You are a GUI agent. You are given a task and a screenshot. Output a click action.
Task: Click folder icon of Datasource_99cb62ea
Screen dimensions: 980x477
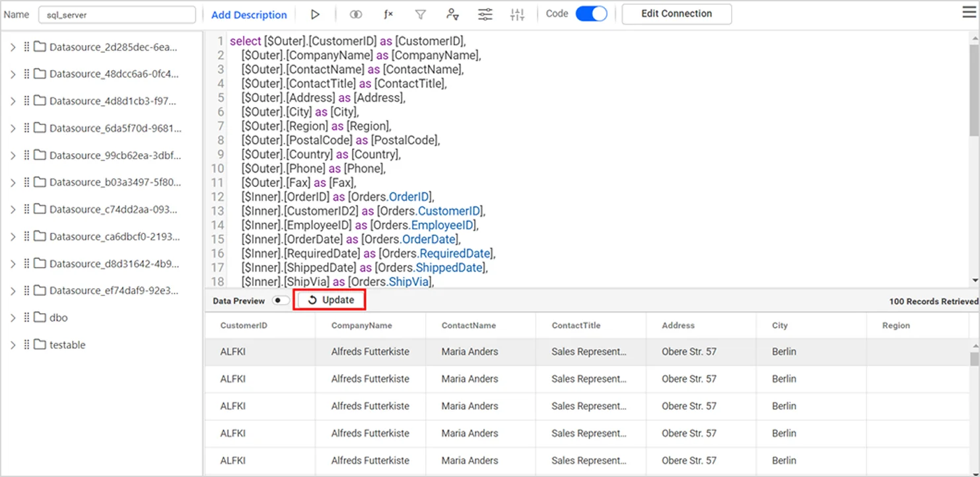40,155
